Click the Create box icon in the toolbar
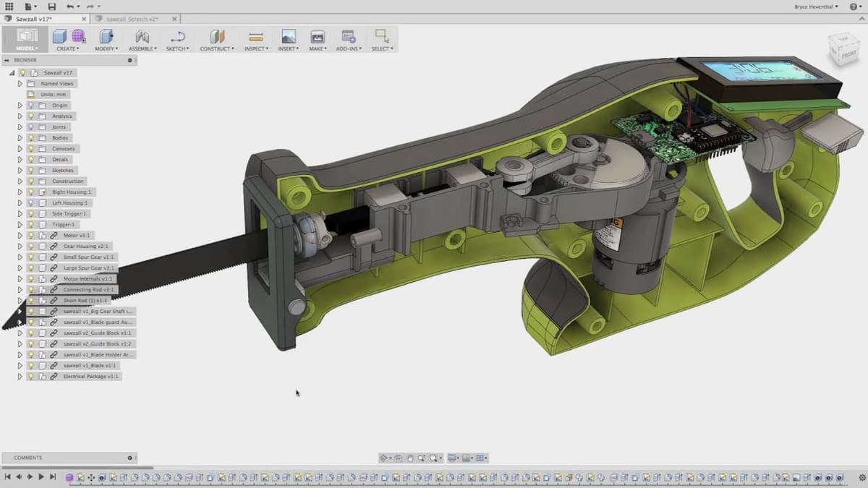 pyautogui.click(x=59, y=36)
